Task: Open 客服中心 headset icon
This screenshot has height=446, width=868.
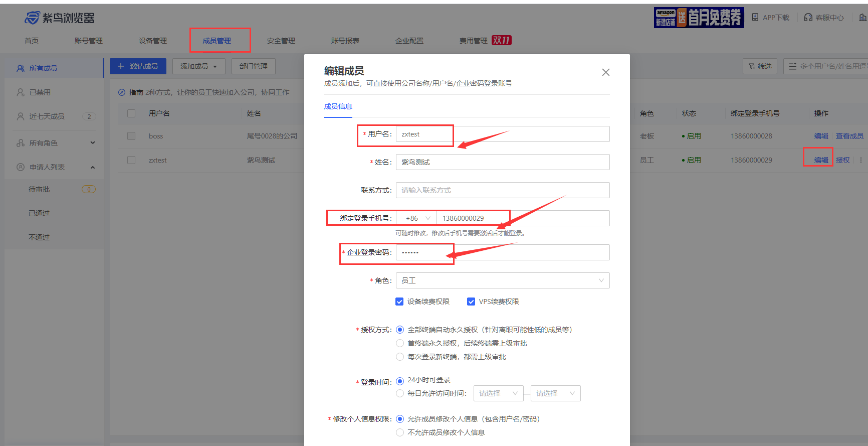Action: (x=808, y=18)
